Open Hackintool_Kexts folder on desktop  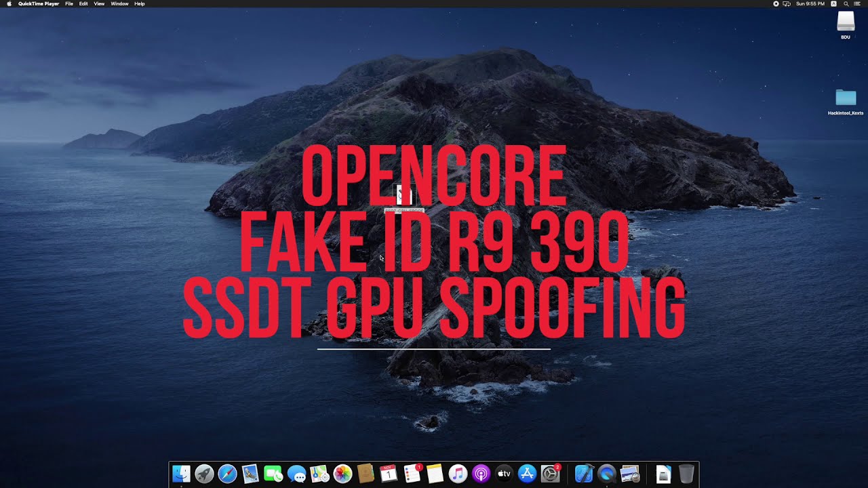[846, 102]
